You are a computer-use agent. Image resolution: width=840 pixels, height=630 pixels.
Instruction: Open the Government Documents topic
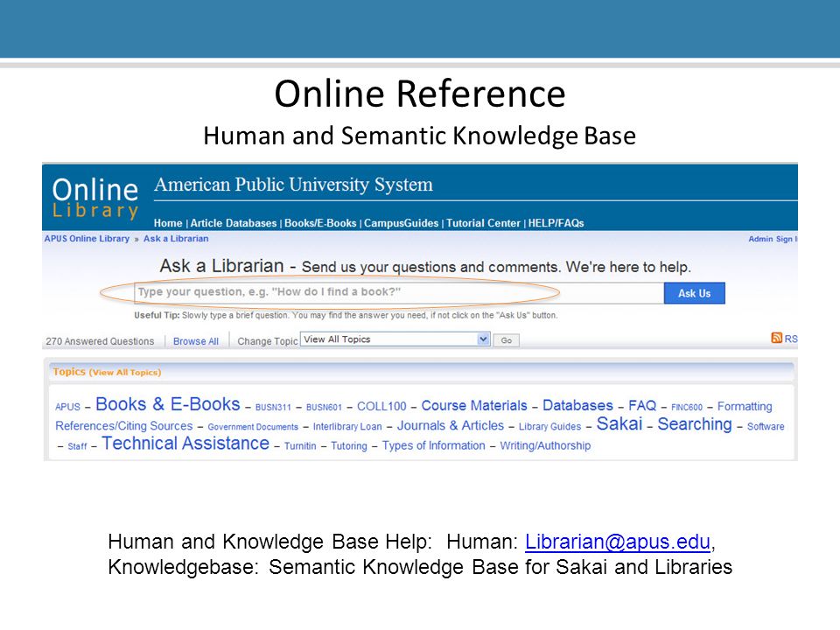pyautogui.click(x=253, y=427)
